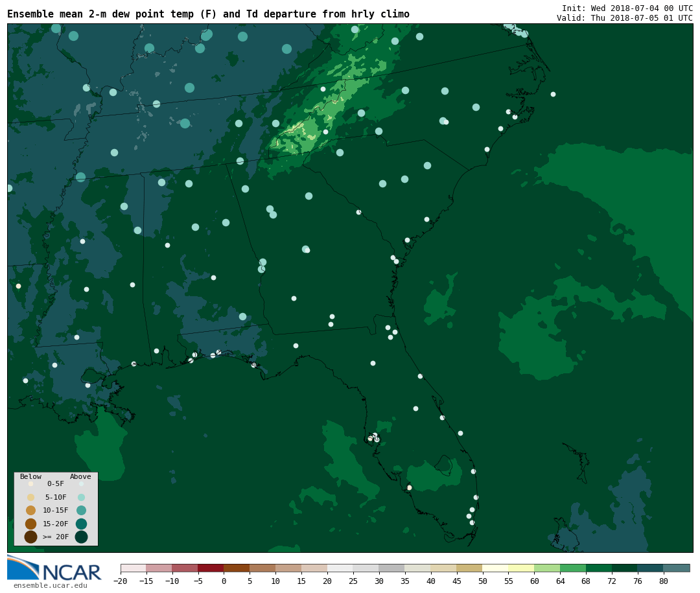The width and height of the screenshot is (700, 593).
Task: Pick the khaki colorbar swatch between 45 and 50
Action: coord(470,568)
